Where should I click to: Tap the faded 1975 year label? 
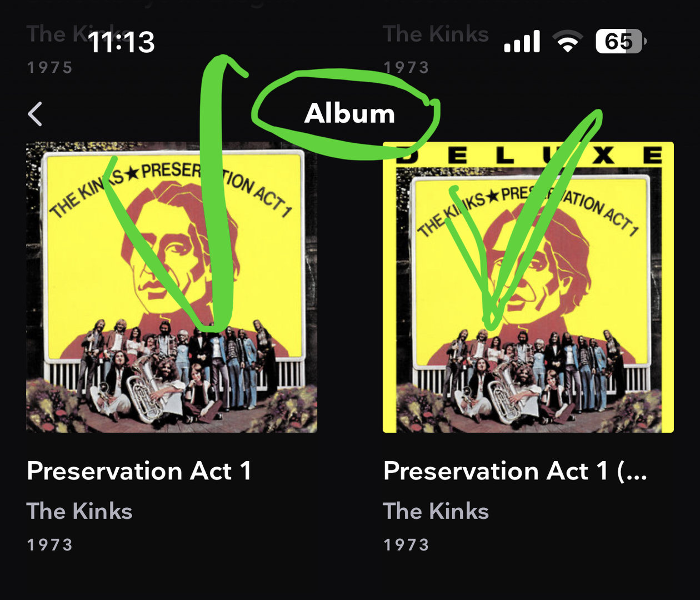(x=50, y=68)
